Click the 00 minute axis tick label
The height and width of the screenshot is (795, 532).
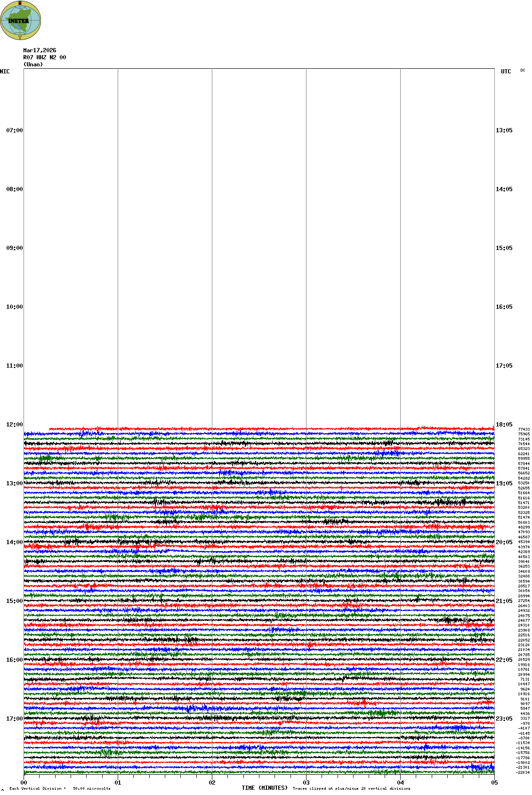[24, 783]
